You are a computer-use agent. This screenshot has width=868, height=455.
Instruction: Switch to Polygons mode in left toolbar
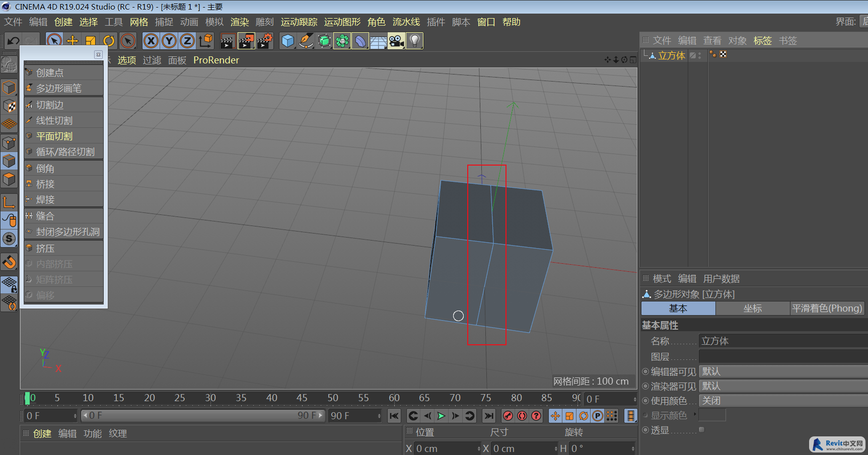[x=9, y=179]
